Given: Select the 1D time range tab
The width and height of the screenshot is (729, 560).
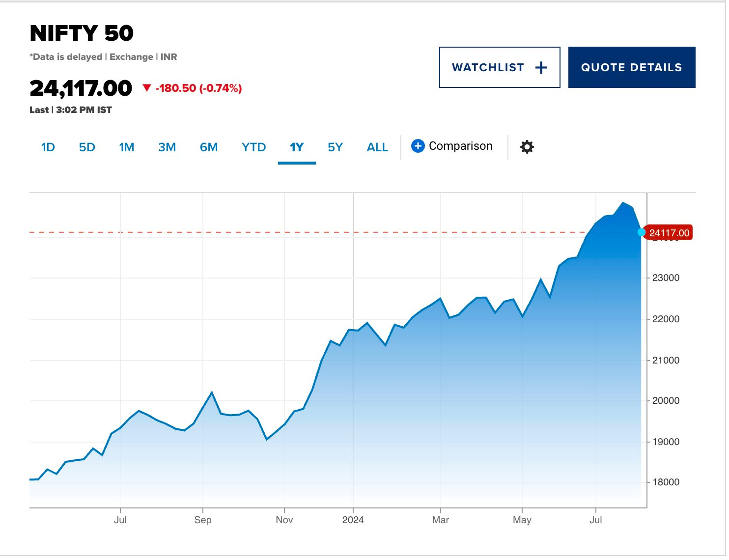Looking at the screenshot, I should [48, 147].
